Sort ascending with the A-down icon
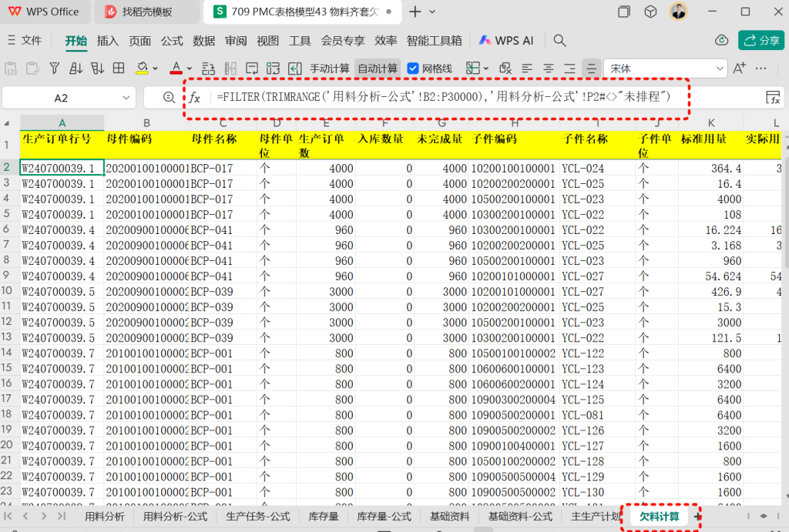 [76, 69]
